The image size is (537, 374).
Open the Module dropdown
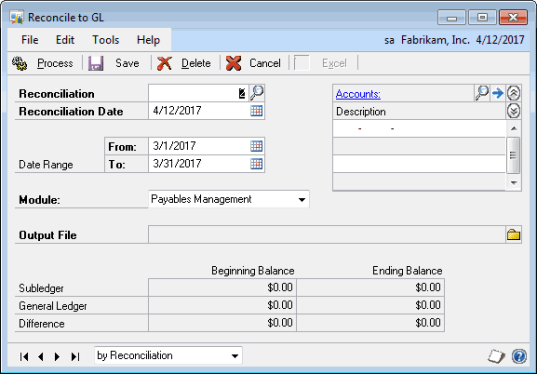(302, 199)
